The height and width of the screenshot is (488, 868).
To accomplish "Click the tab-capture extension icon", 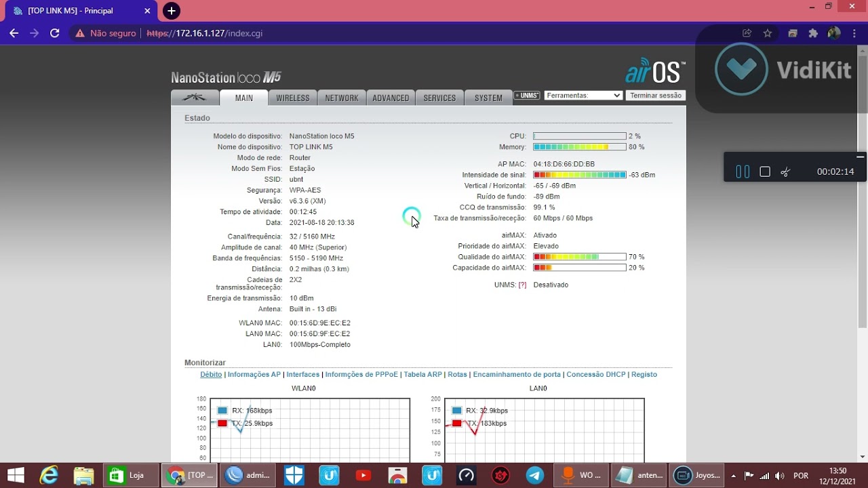I will (x=792, y=33).
